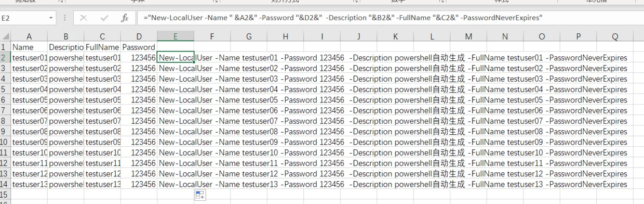Cancel the formula bar entry with X

click(x=84, y=18)
